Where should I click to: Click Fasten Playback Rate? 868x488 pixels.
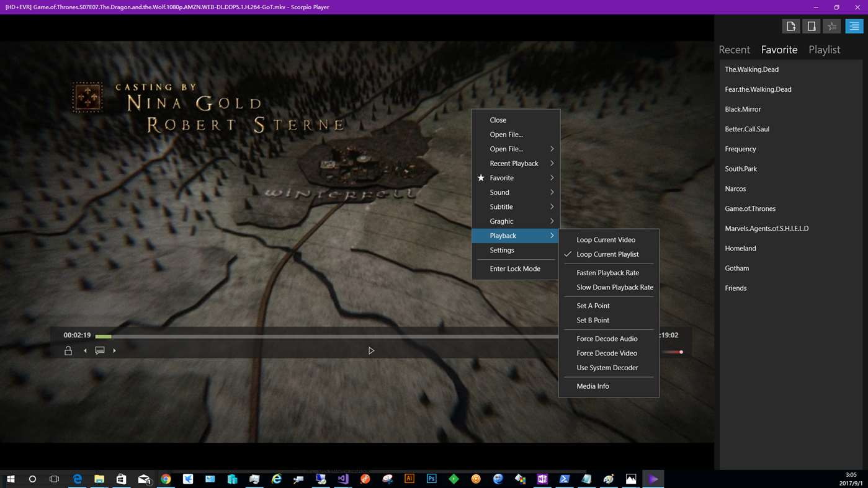(x=609, y=273)
